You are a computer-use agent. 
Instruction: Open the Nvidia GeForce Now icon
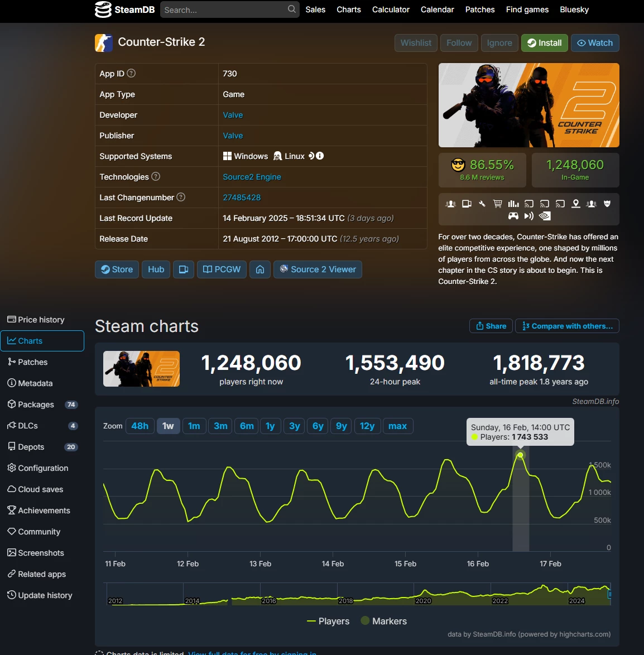click(545, 216)
